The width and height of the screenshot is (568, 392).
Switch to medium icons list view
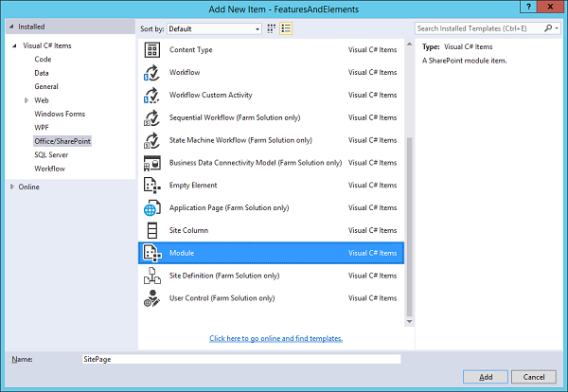[286, 29]
